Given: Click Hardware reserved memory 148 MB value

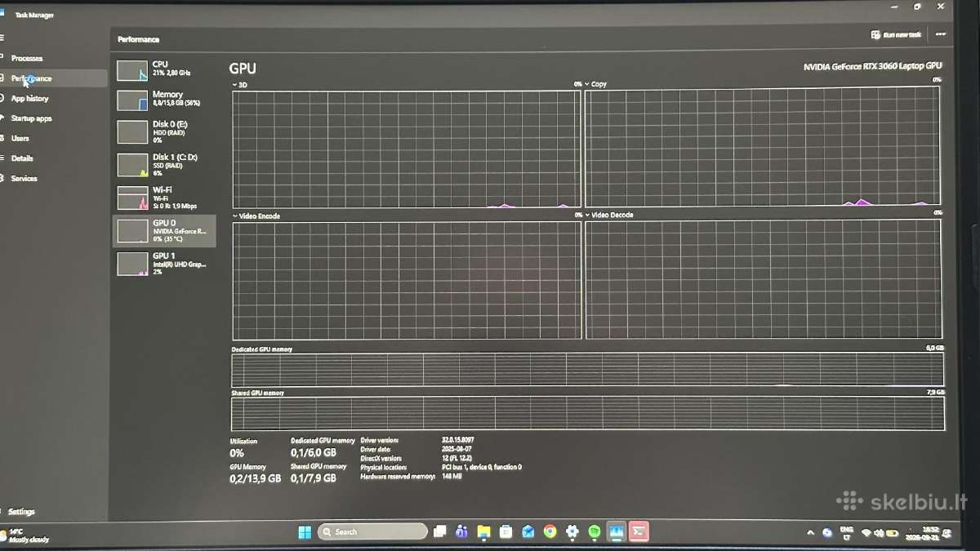Looking at the screenshot, I should tap(452, 476).
